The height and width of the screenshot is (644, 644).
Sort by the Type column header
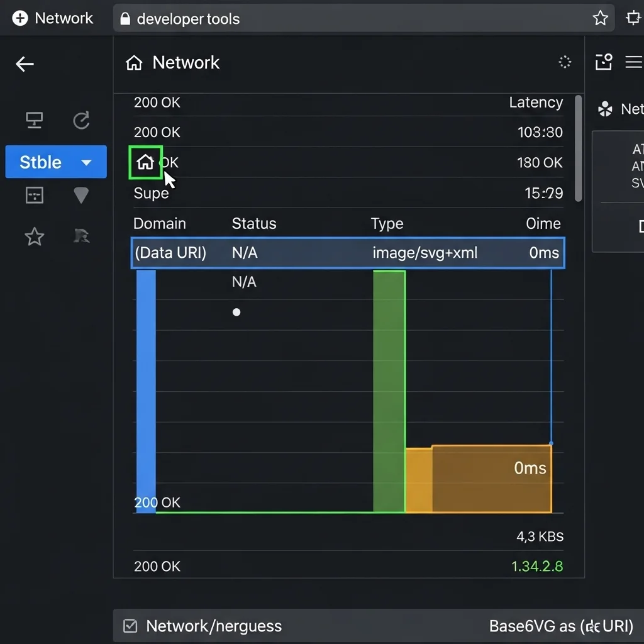386,224
